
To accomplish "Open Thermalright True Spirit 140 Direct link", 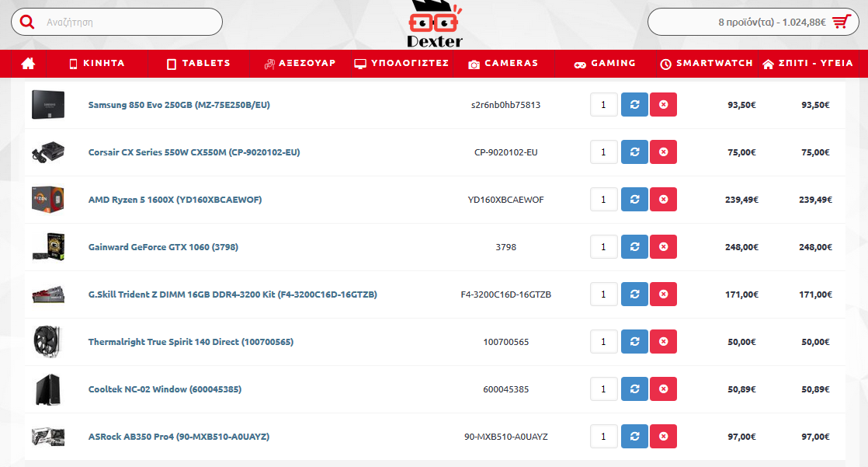I will pos(191,342).
